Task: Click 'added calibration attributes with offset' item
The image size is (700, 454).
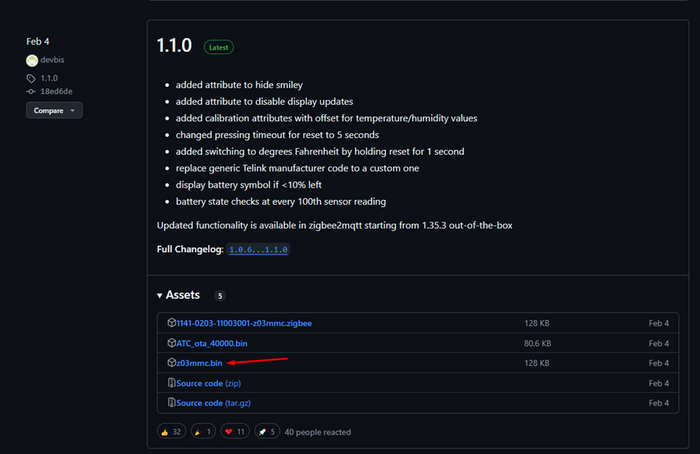Action: [x=326, y=118]
